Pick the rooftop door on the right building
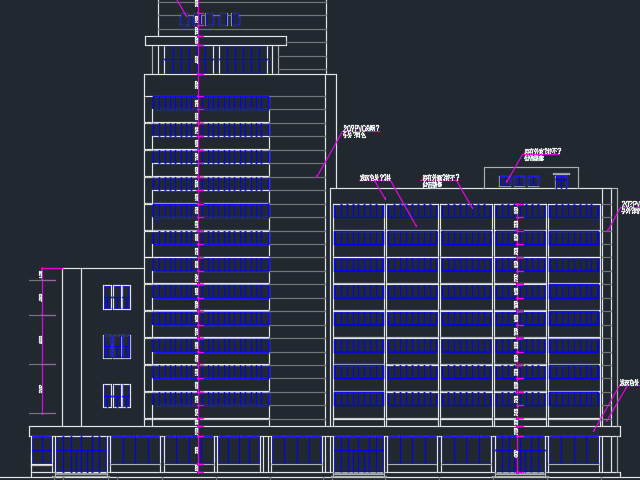The width and height of the screenshot is (640, 480). pos(561,181)
